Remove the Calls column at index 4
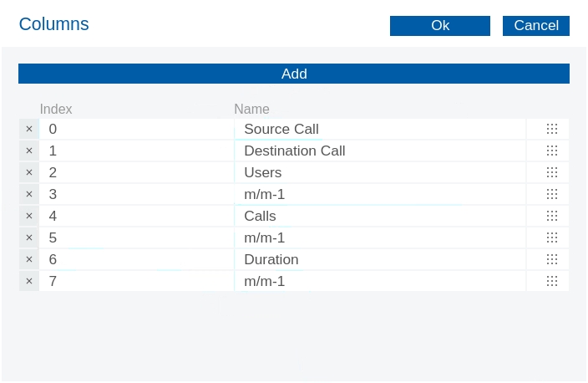588x383 pixels. tap(28, 216)
